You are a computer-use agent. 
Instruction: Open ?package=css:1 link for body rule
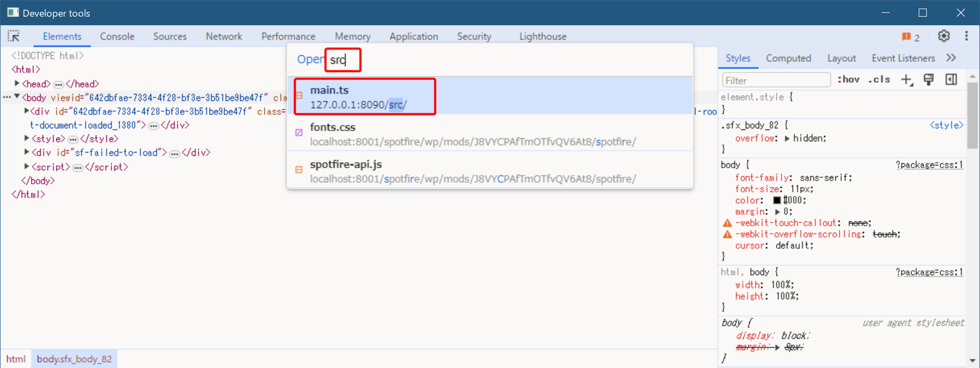coord(929,165)
